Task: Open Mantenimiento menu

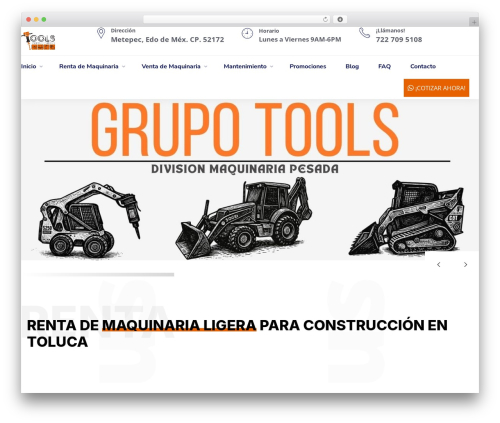Action: click(x=245, y=66)
